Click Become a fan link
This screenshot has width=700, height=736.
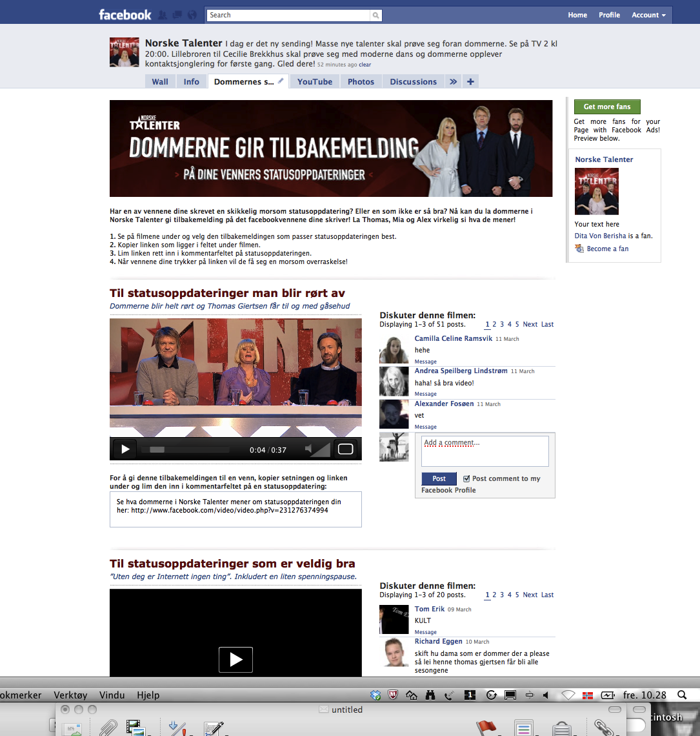[x=608, y=249]
